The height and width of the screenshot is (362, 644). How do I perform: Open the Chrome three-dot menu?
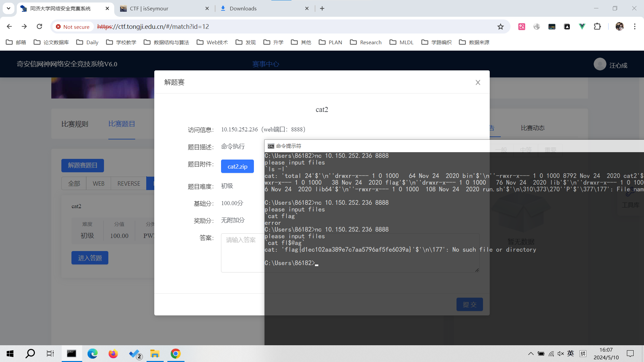(635, 26)
